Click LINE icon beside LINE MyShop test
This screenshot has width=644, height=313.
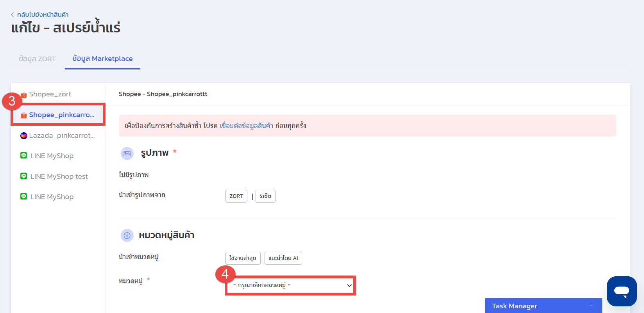click(x=24, y=176)
